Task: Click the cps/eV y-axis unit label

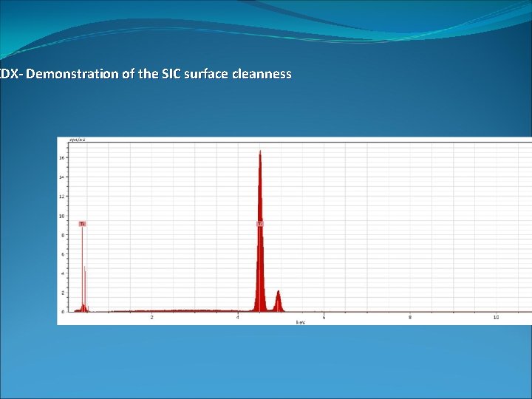Action: tap(78, 140)
